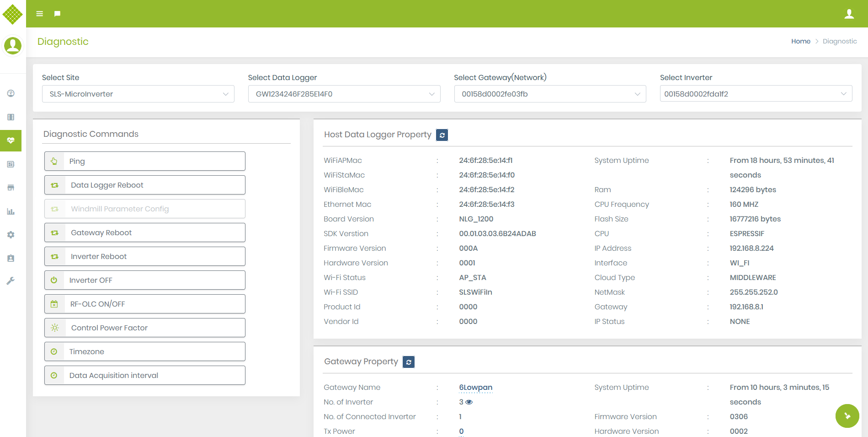Open the dashboard gauge sidebar icon
Screen dimensions: 868x437
(11, 93)
